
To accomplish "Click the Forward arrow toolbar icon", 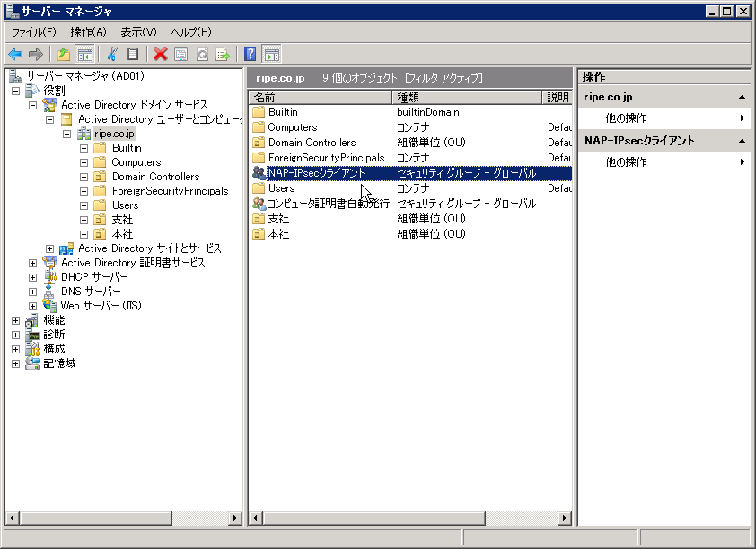I will click(36, 55).
